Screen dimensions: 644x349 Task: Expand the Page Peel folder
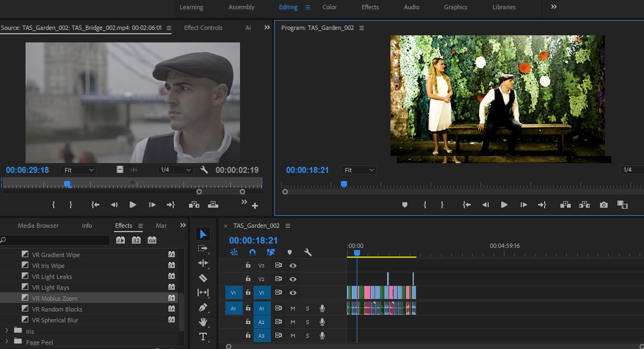(x=7, y=341)
